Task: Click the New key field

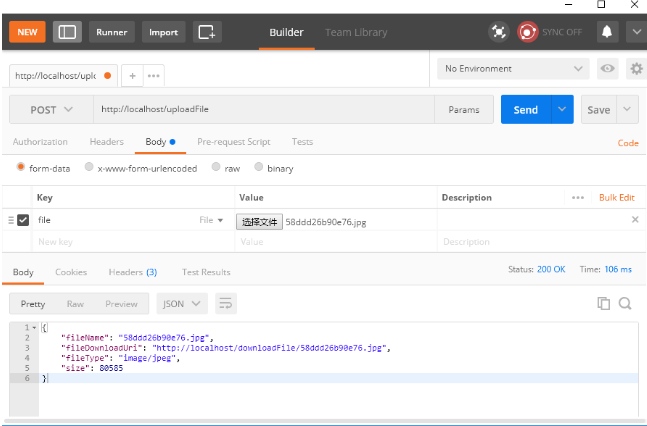Action: click(x=133, y=242)
